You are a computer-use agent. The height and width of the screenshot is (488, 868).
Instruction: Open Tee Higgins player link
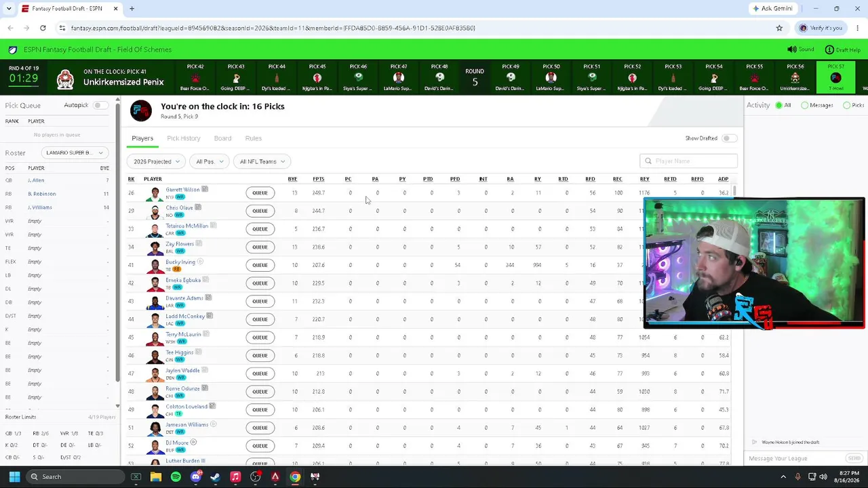coord(180,352)
